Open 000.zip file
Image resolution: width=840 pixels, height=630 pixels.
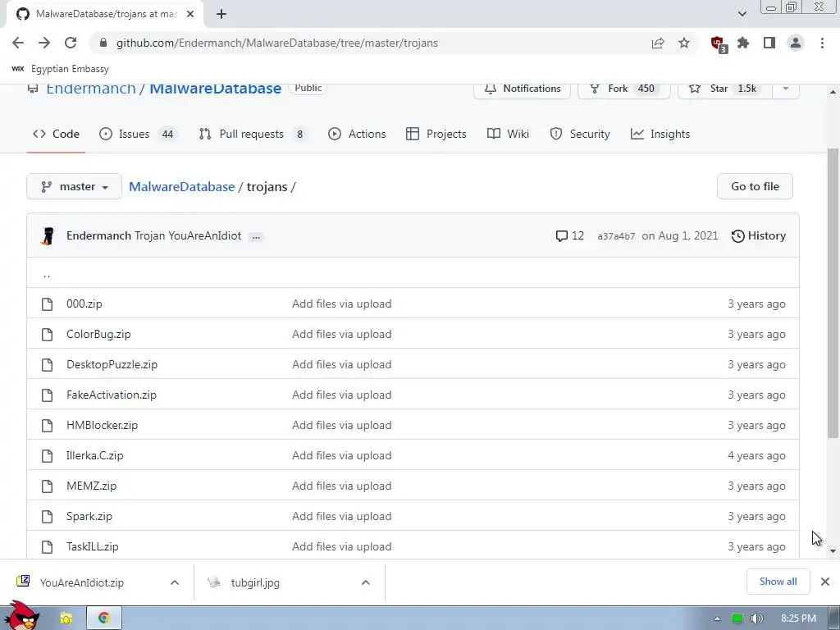pyautogui.click(x=84, y=304)
